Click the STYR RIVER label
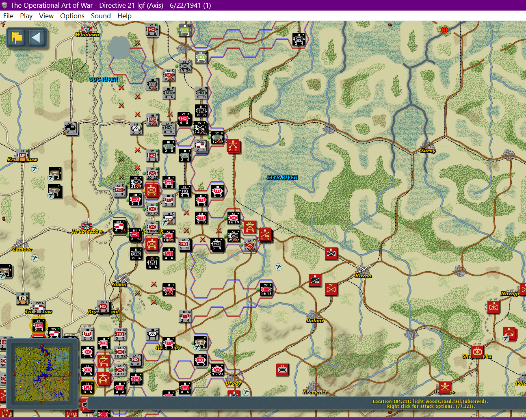Image resolution: width=526 pixels, height=420 pixels. [x=282, y=178]
